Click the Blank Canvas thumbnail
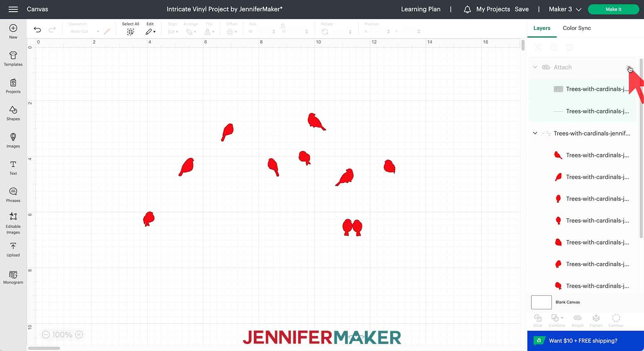644x351 pixels. pos(541,302)
